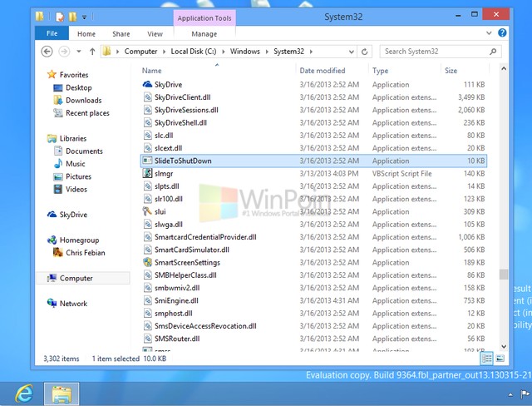532x406 pixels.
Task: Open Chris Febian under Homegroup
Action: click(x=85, y=253)
